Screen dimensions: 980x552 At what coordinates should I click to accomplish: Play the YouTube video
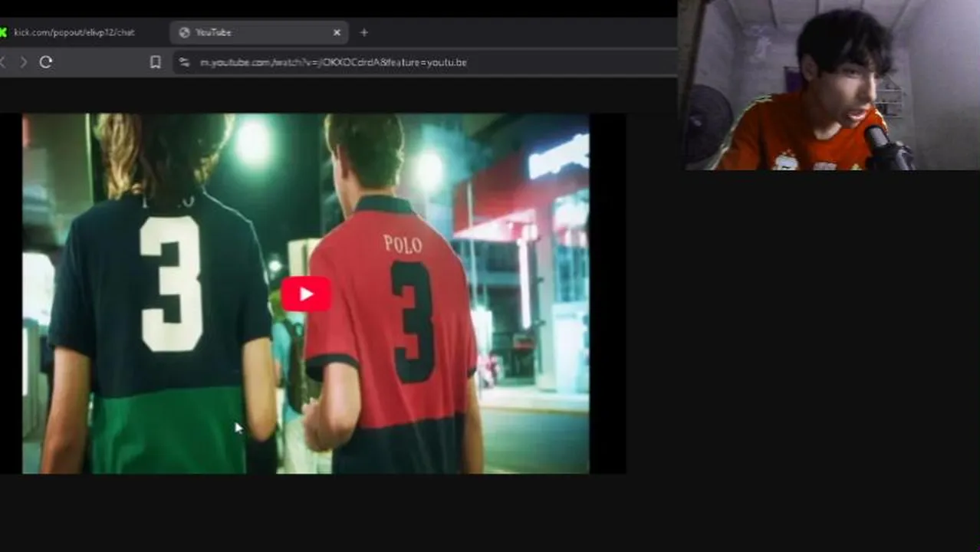306,294
